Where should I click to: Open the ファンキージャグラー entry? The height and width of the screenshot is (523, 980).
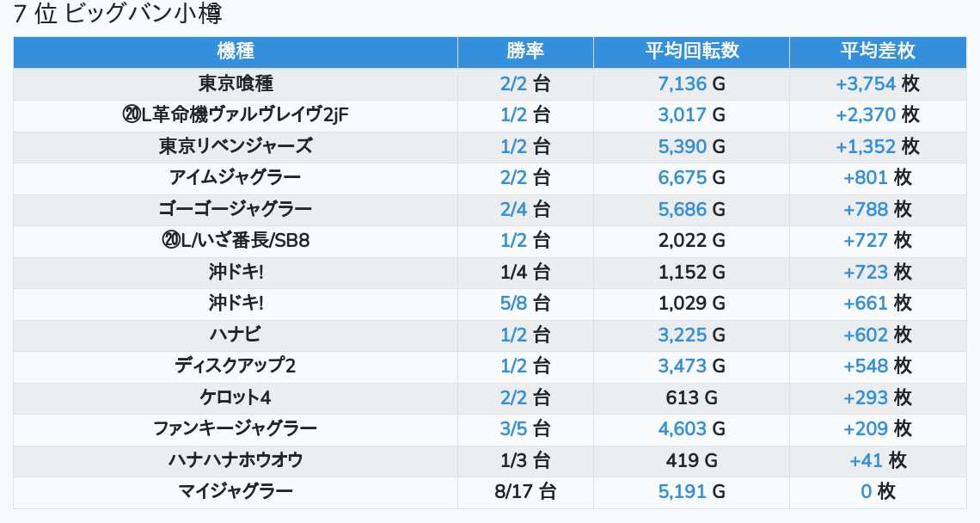coord(236,428)
